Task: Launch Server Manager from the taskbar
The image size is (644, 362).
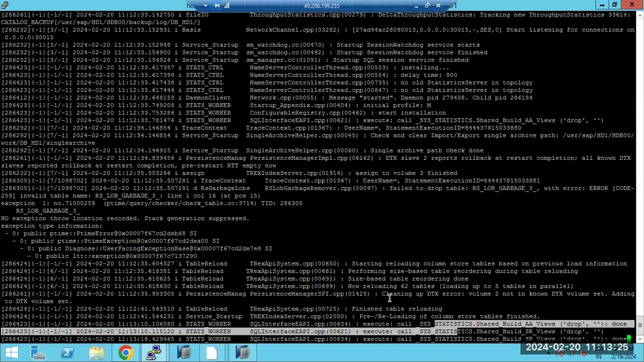Action: pyautogui.click(x=39, y=353)
